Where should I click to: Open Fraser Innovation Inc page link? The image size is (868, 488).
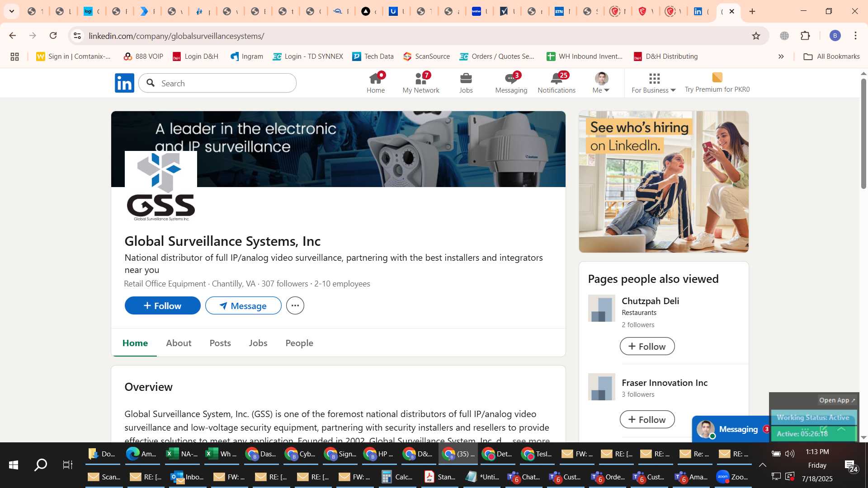click(665, 383)
